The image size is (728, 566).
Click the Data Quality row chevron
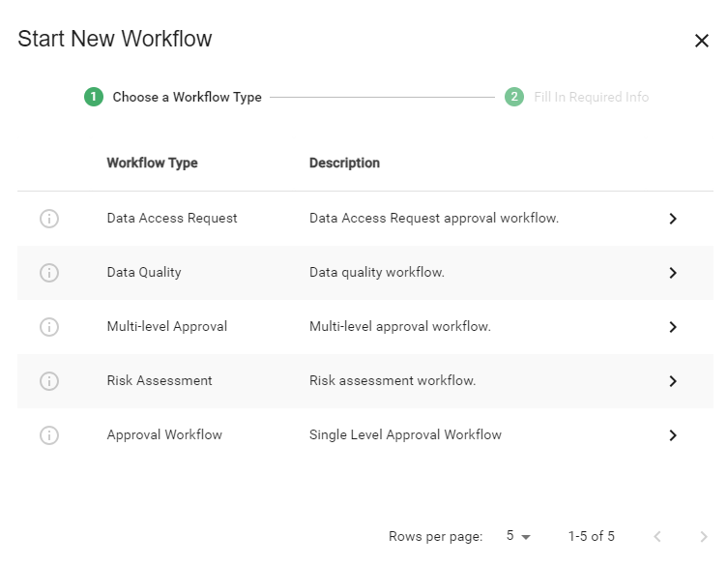pos(673,273)
